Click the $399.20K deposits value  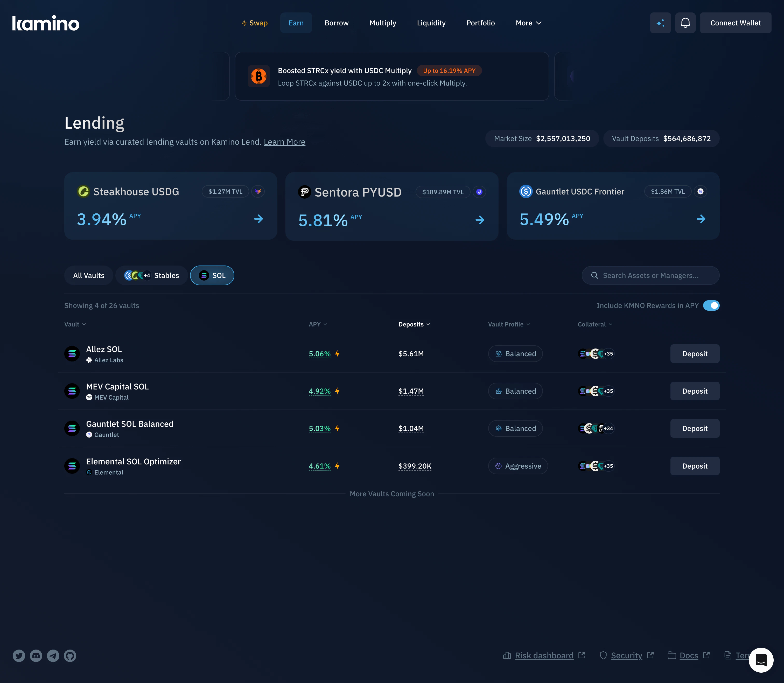[x=415, y=466]
